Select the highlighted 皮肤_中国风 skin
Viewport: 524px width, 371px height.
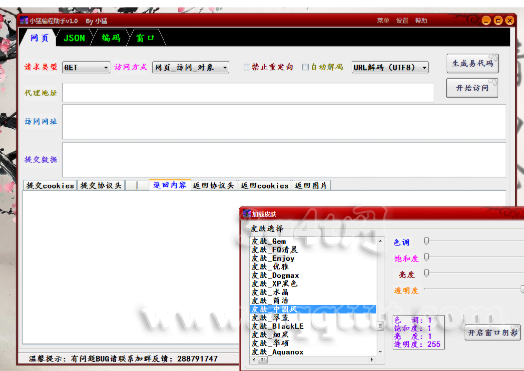tap(313, 309)
